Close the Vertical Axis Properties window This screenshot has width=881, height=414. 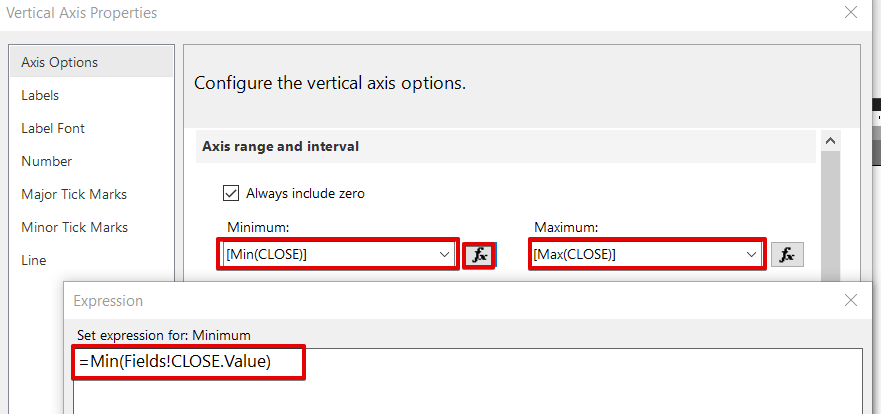(x=851, y=13)
